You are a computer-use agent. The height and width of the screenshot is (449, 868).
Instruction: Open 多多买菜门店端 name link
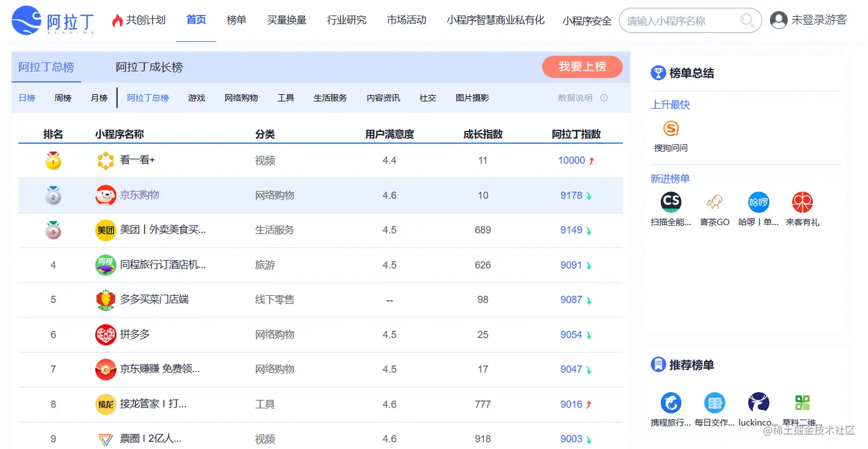[154, 299]
